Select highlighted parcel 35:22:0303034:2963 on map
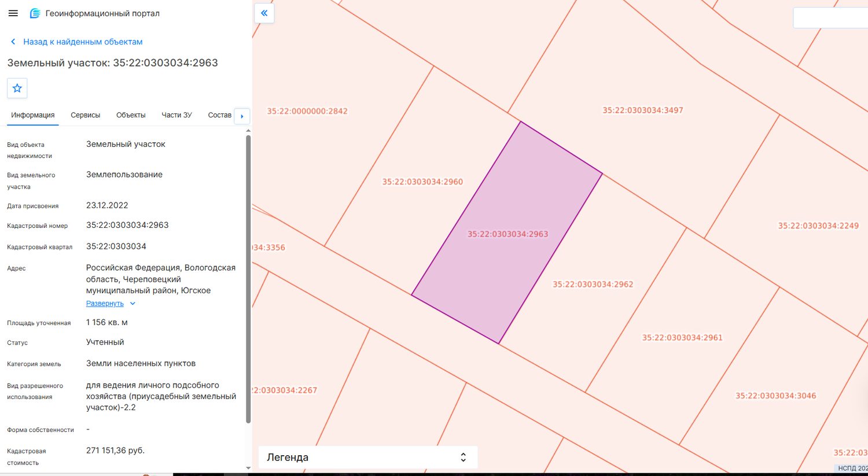The image size is (868, 476). [507, 234]
